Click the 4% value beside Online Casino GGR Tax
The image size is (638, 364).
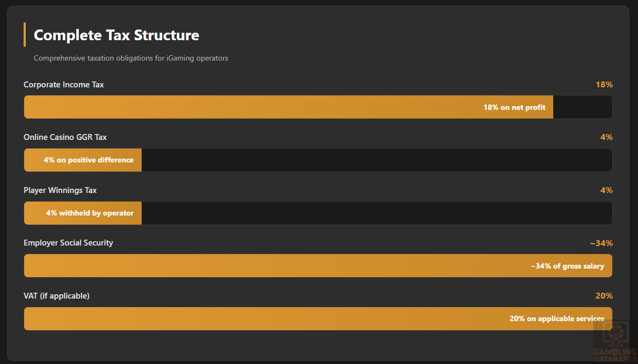click(606, 137)
